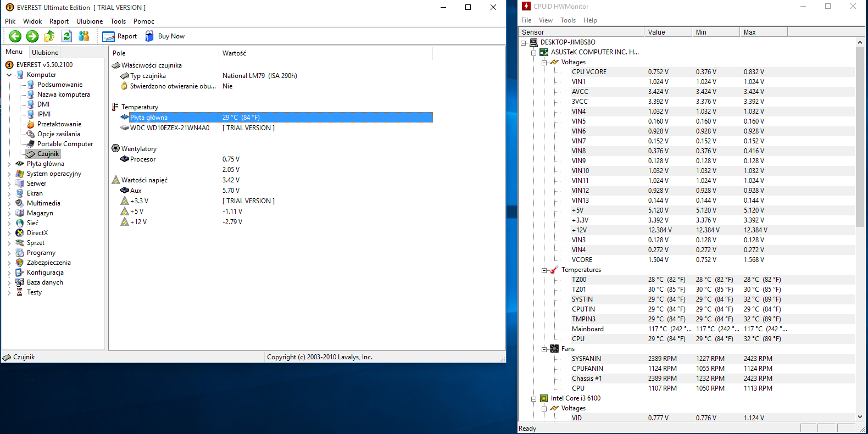The height and width of the screenshot is (434, 868).
Task: Open the Pomoc menu
Action: click(x=144, y=21)
